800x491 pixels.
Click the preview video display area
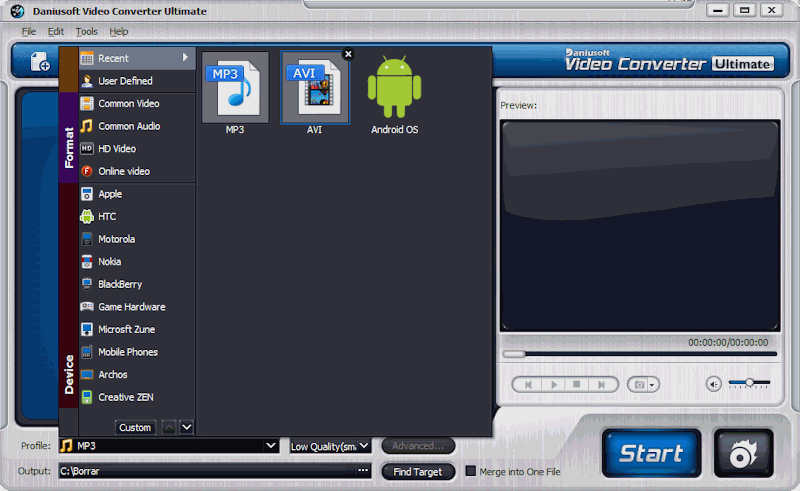point(640,226)
